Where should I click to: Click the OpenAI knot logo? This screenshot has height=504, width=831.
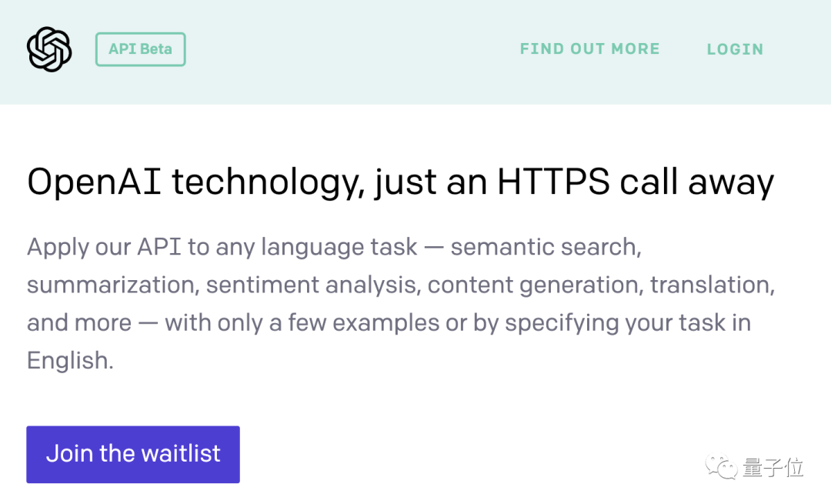point(49,49)
